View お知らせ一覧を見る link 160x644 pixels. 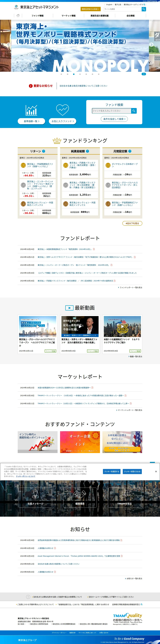pos(134,579)
